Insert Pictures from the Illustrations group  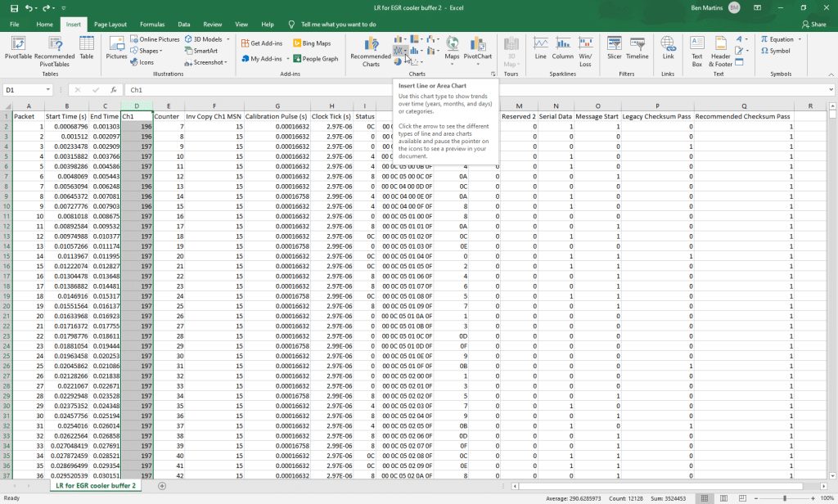tap(116, 48)
